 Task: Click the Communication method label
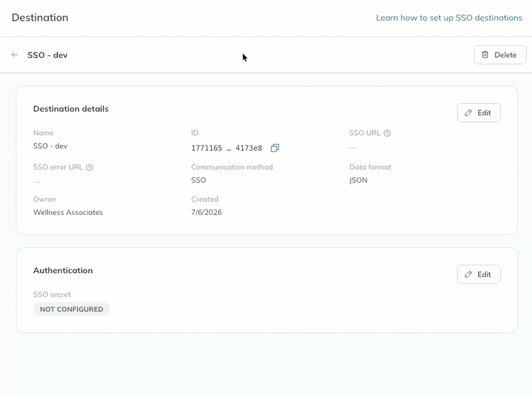tap(232, 167)
